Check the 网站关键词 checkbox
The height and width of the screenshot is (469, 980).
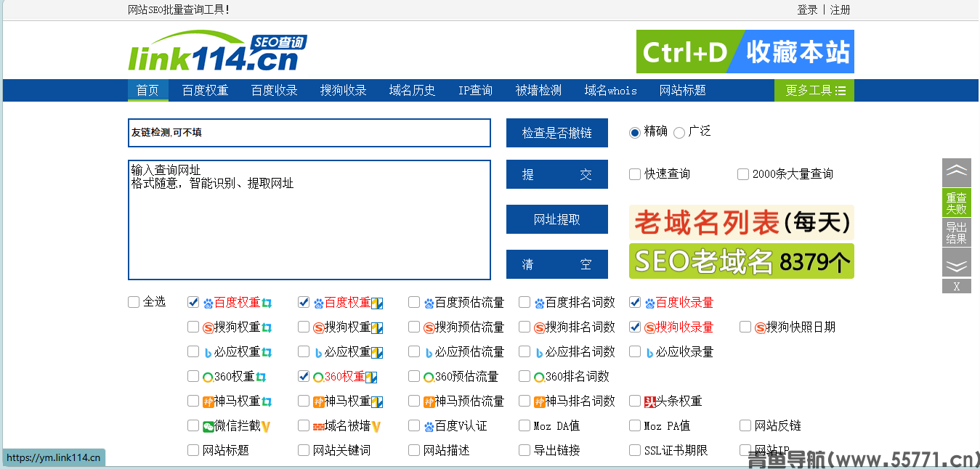(304, 450)
